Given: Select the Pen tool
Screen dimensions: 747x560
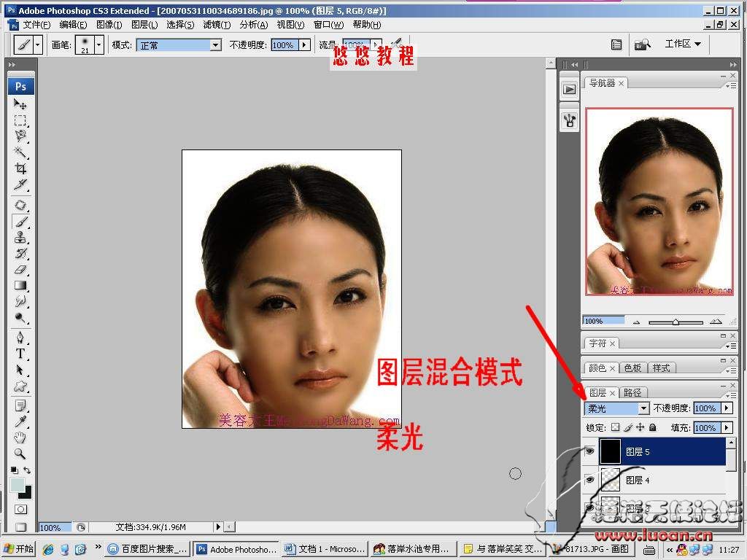Looking at the screenshot, I should [20, 338].
